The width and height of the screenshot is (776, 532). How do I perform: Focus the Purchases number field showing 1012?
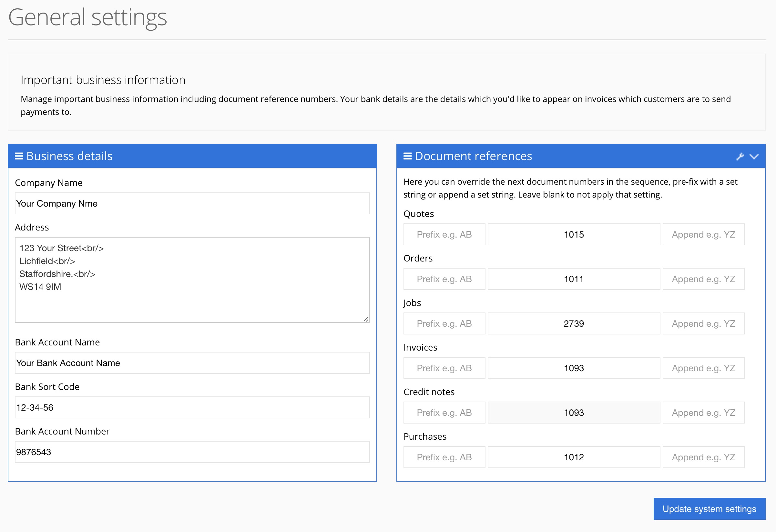[x=573, y=457]
